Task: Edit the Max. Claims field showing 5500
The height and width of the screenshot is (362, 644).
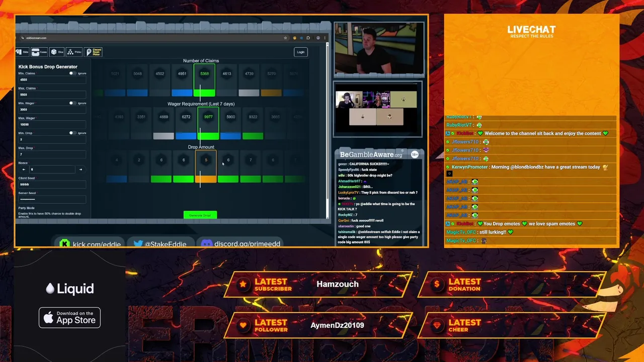Action: (52, 95)
